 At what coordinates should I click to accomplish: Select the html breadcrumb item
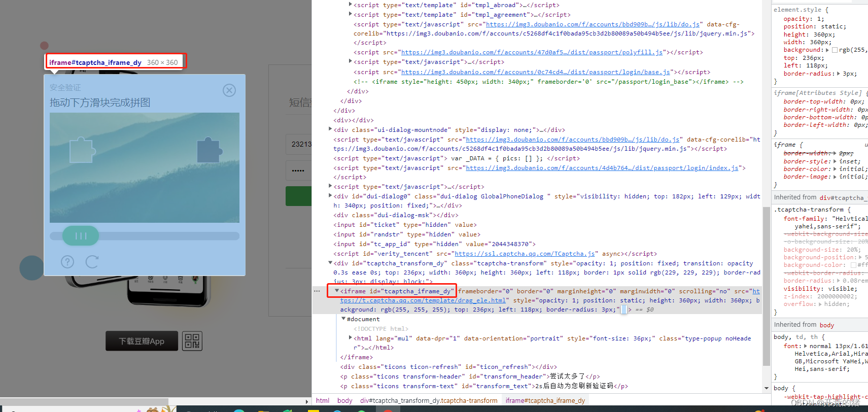point(323,400)
